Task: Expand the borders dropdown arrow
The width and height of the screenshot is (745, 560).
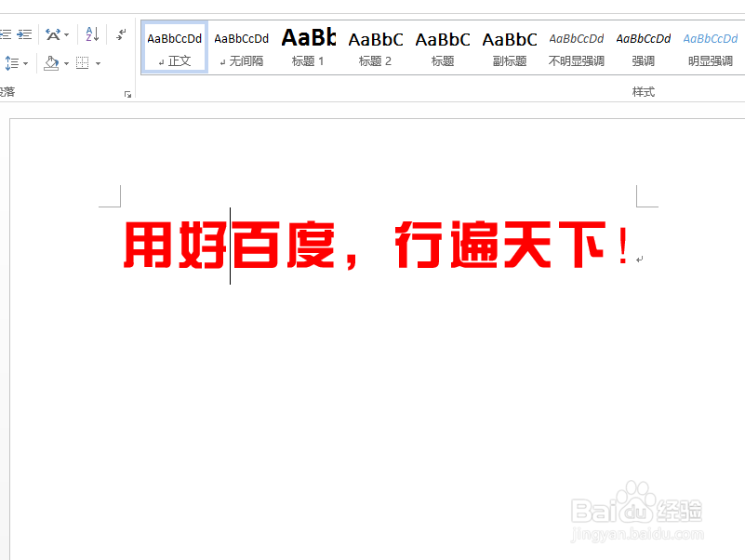Action: coord(98,63)
